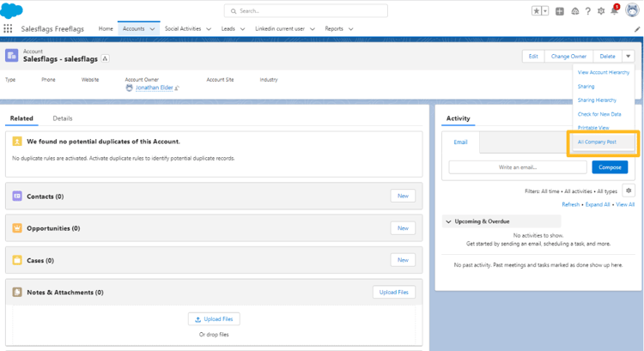
Task: Click the account hierarchy icon beside Salesflags name
Action: [x=105, y=58]
